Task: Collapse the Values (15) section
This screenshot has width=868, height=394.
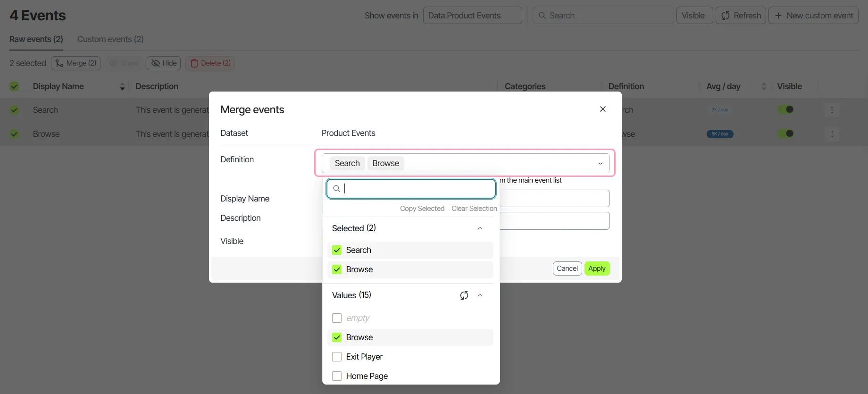Action: pos(480,295)
